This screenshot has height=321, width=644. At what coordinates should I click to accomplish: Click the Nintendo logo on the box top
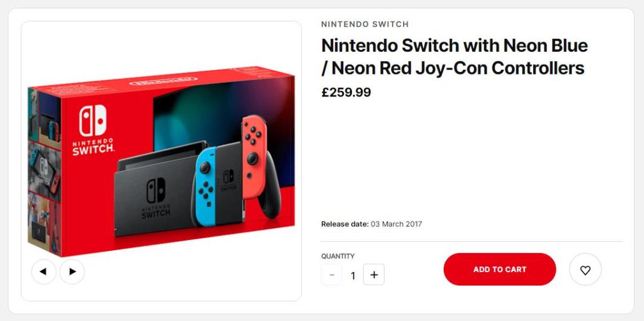coord(163,81)
